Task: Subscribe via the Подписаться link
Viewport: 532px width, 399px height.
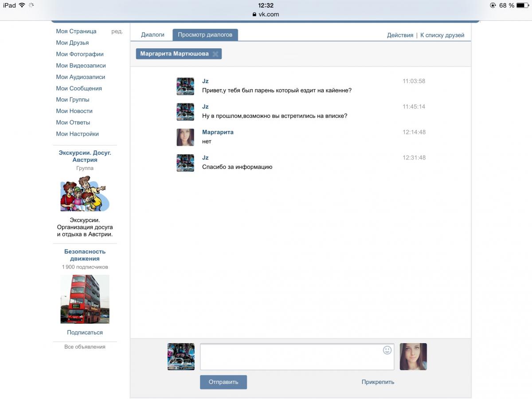Action: tap(85, 332)
